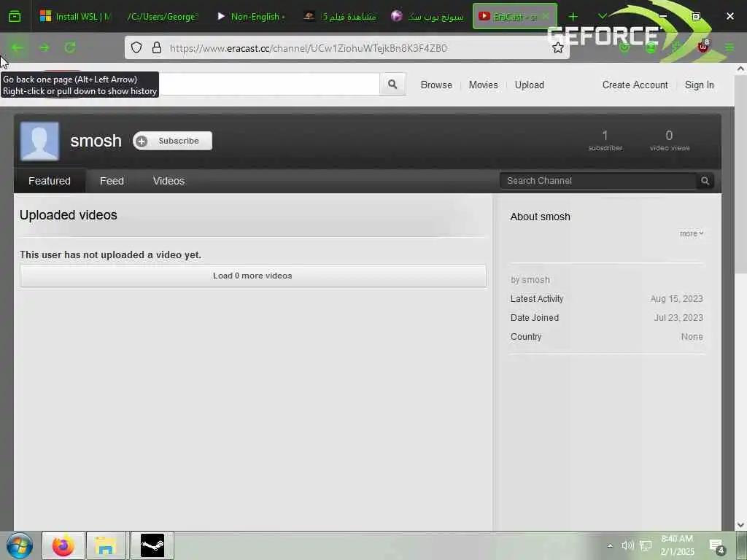Click the scrollbar up arrow
747x560 pixels.
click(x=740, y=69)
